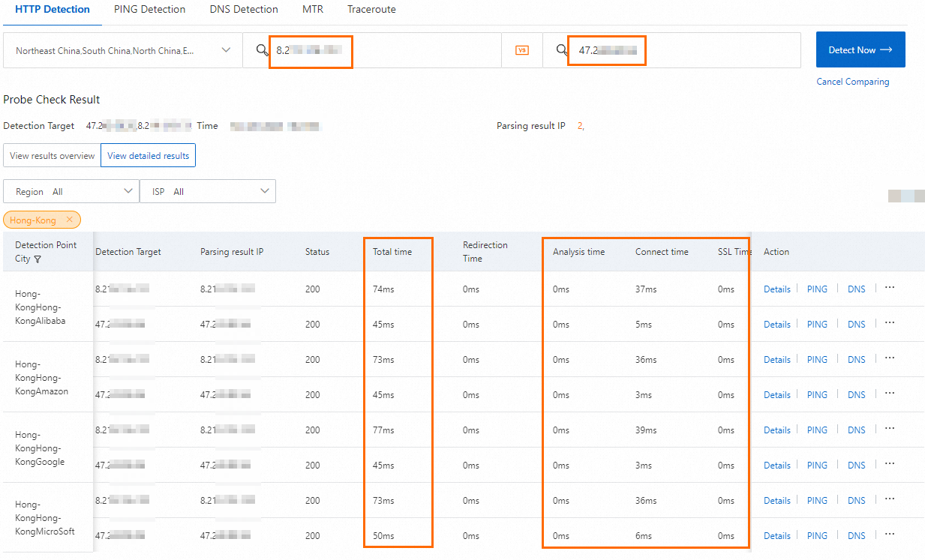This screenshot has height=560, width=925.
Task: Click Cancel Comparing link
Action: 852,82
